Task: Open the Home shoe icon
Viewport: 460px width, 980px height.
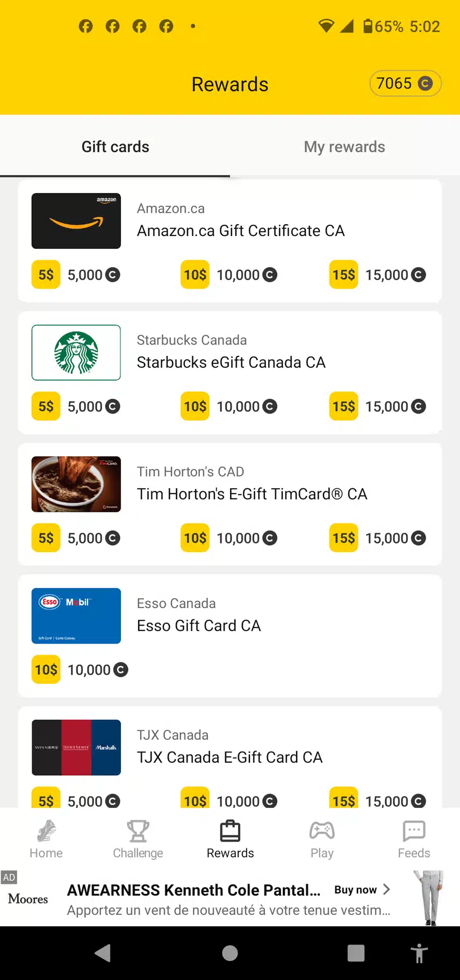Action: pos(46,831)
